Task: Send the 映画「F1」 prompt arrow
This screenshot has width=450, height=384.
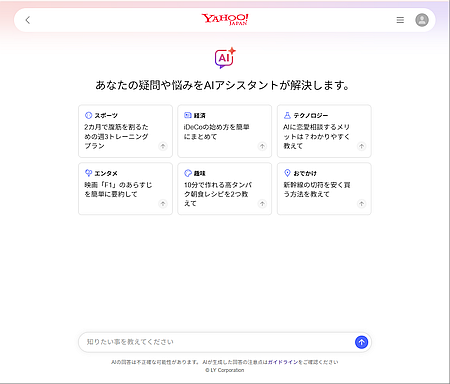Action: pyautogui.click(x=163, y=204)
